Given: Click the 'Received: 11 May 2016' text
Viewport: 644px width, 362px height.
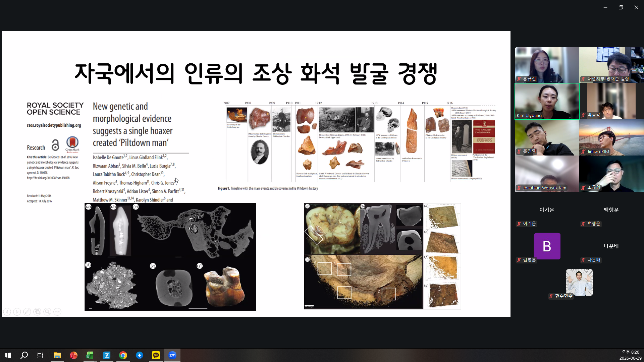Looking at the screenshot, I should pos(39,196).
